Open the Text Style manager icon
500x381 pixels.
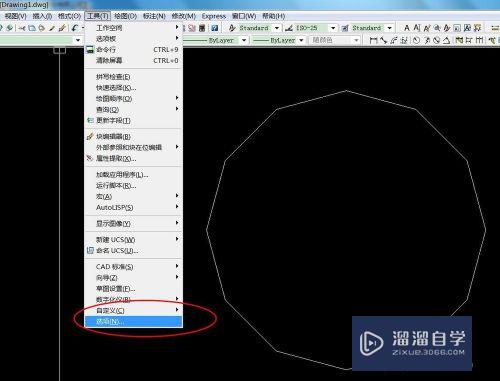[x=232, y=28]
